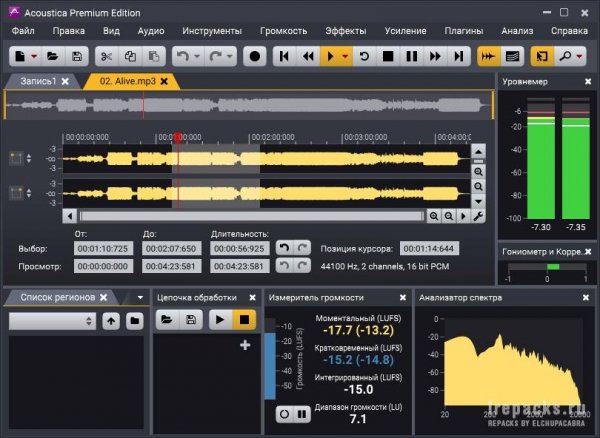Open waveform settings wrench icon
The width and height of the screenshot is (600, 438).
[x=478, y=216]
